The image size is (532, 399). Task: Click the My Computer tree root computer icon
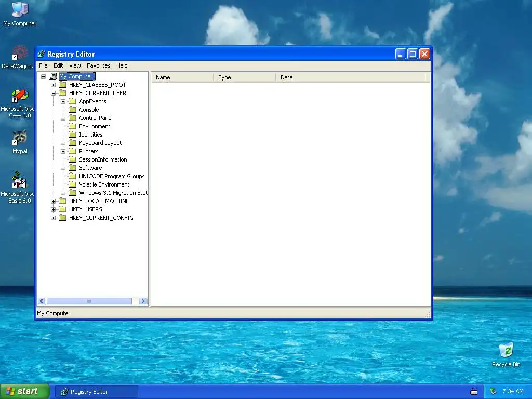[54, 76]
